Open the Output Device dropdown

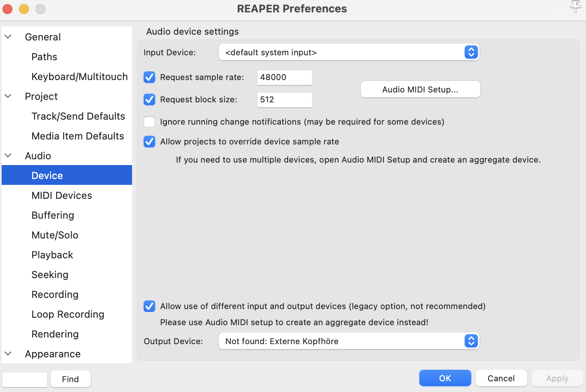point(349,341)
